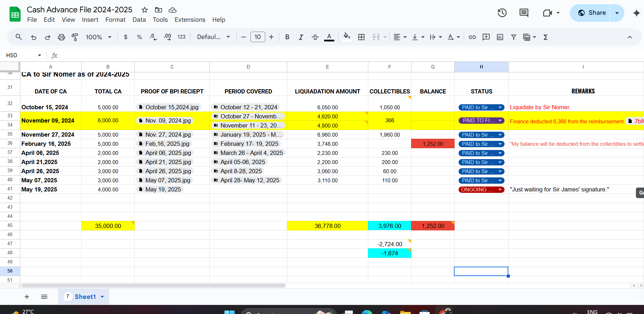Insert a chart
This screenshot has width=644, height=314.
click(x=500, y=37)
